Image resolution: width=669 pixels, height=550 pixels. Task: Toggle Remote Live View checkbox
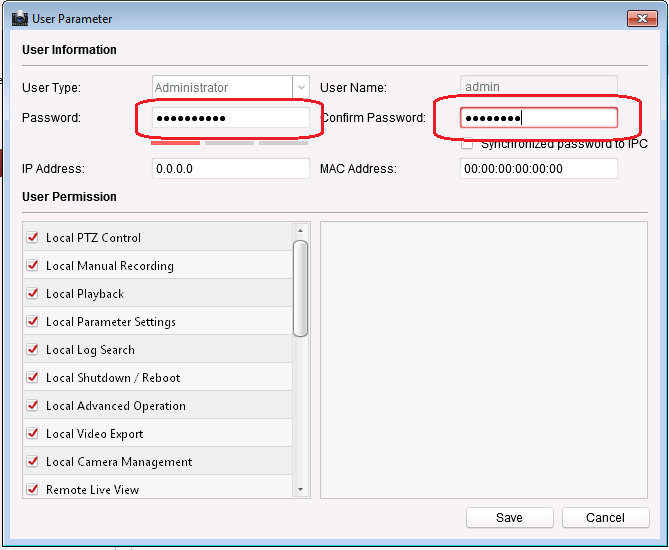point(33,490)
